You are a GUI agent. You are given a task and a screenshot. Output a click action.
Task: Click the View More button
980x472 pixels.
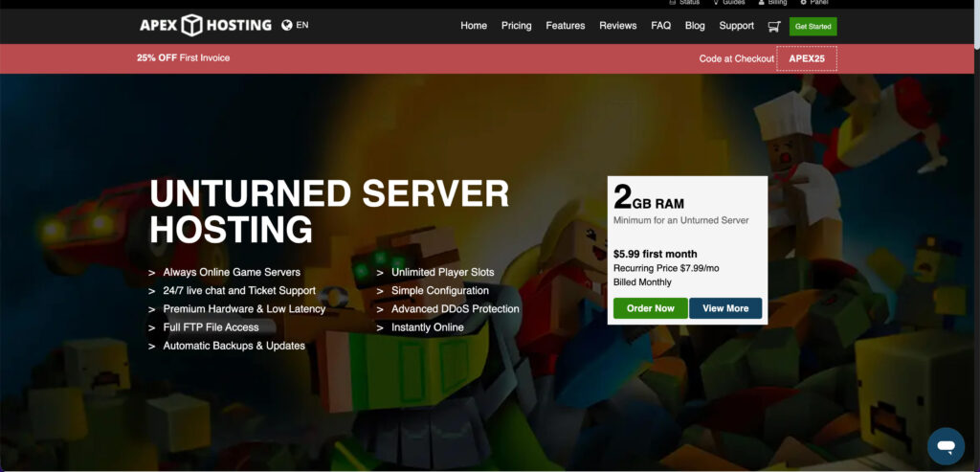[725, 308]
